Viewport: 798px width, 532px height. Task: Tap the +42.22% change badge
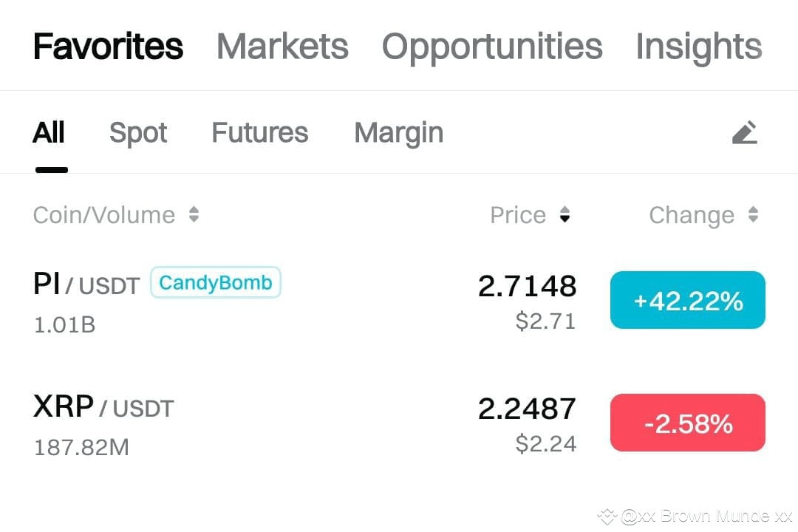pos(688,300)
